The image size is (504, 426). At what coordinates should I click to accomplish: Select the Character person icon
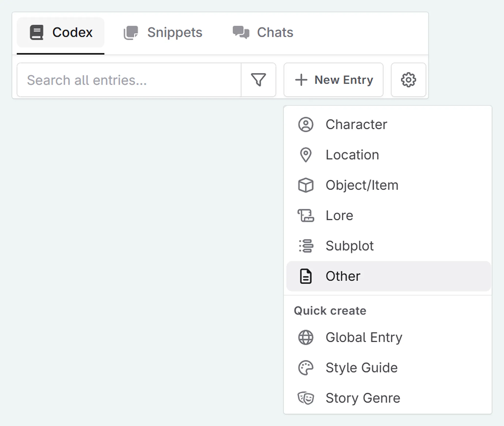click(306, 124)
